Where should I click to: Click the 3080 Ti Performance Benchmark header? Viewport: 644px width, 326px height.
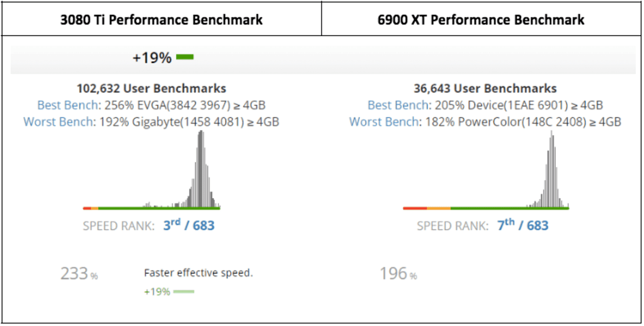[162, 20]
